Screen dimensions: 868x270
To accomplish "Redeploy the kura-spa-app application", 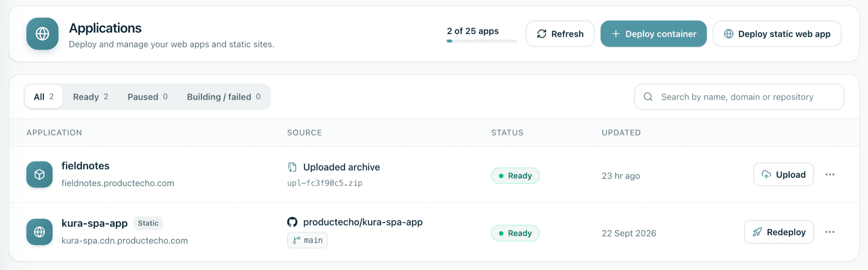I will [779, 232].
